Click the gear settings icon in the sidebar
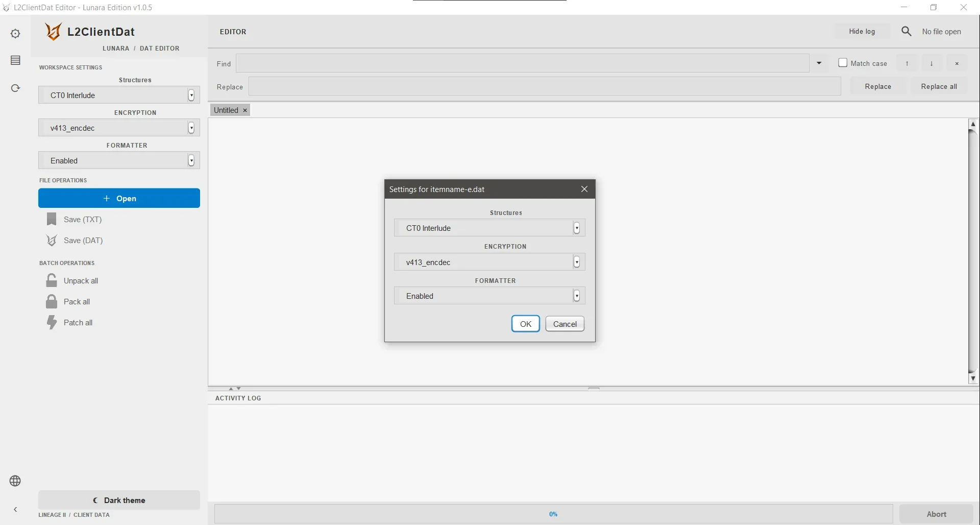The height and width of the screenshot is (525, 980). 15,34
